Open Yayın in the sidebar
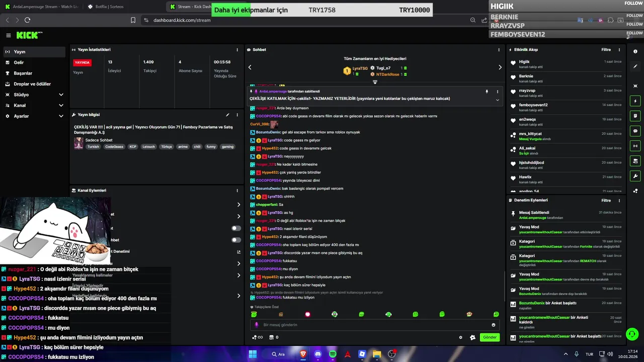This screenshot has height=362, width=644. (34, 52)
